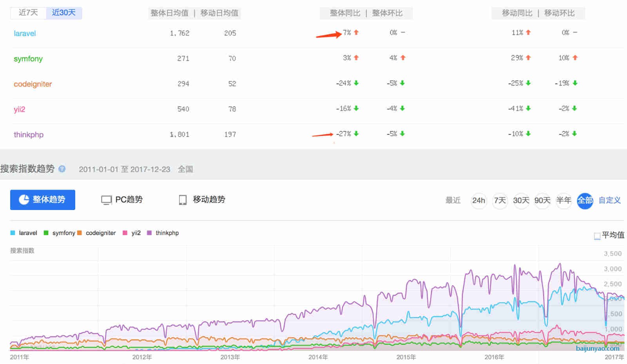Click the 整体同比 column header
This screenshot has height=364, width=627.
click(x=345, y=13)
